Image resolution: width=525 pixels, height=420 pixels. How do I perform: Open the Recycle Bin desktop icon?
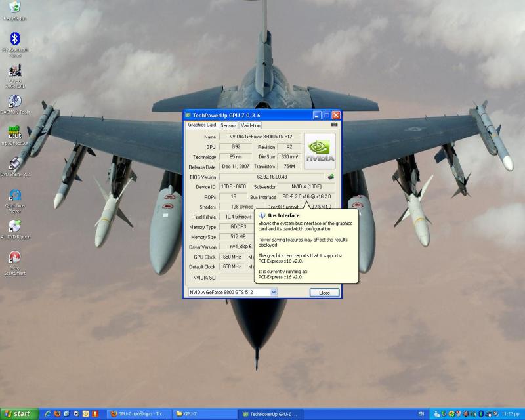pyautogui.click(x=14, y=10)
